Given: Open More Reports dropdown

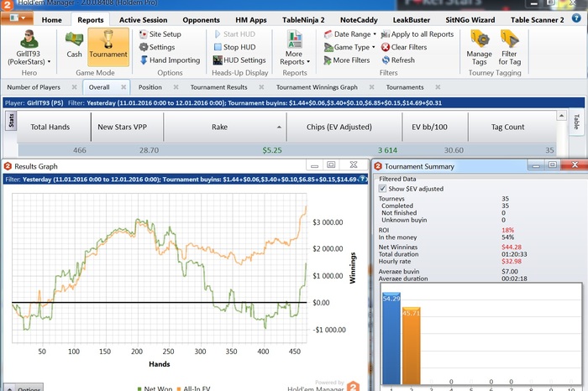Looking at the screenshot, I should pos(295,48).
